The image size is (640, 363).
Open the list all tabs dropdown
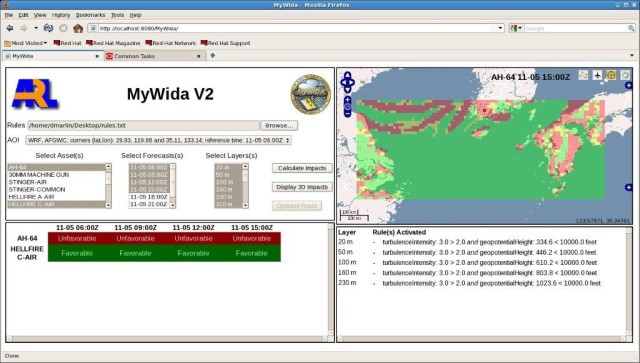pyautogui.click(x=632, y=56)
